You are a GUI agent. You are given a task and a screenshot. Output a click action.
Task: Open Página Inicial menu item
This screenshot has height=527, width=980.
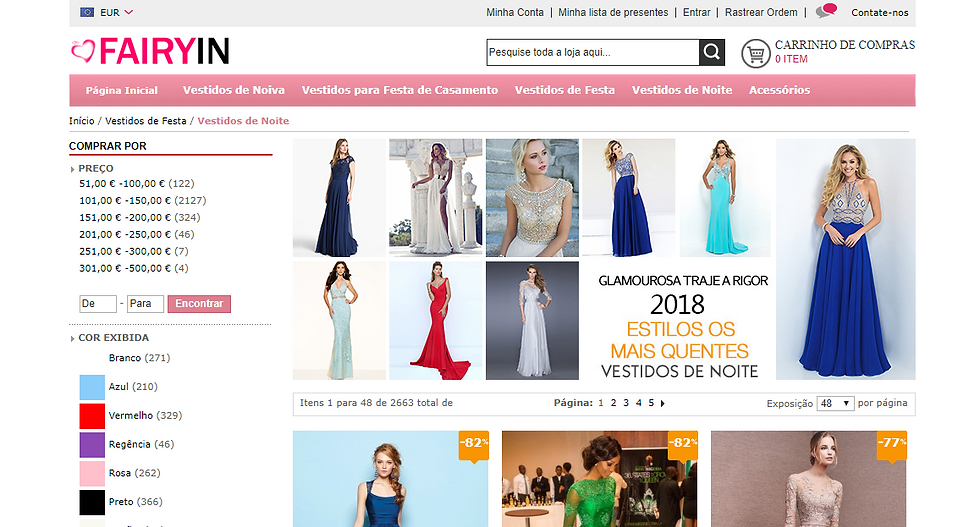point(122,90)
